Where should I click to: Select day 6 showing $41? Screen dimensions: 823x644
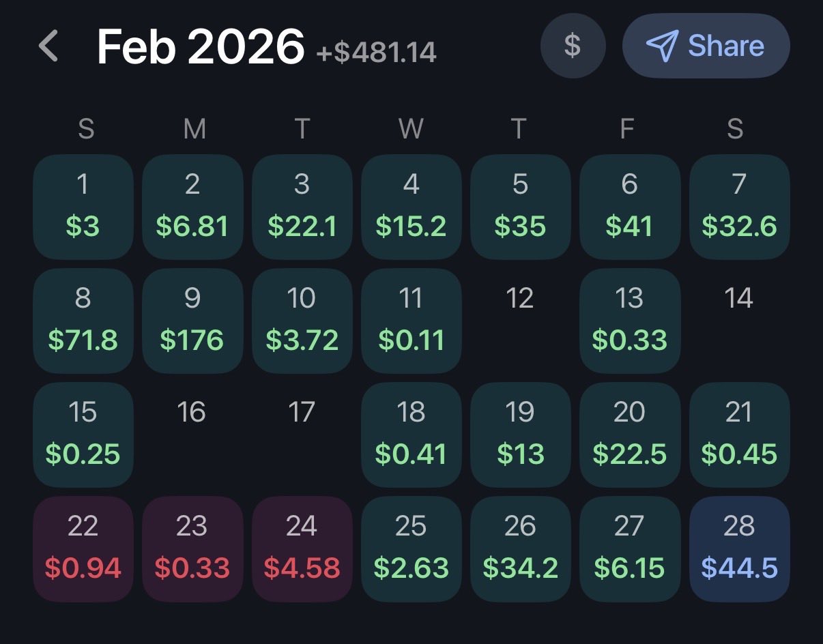coord(629,207)
